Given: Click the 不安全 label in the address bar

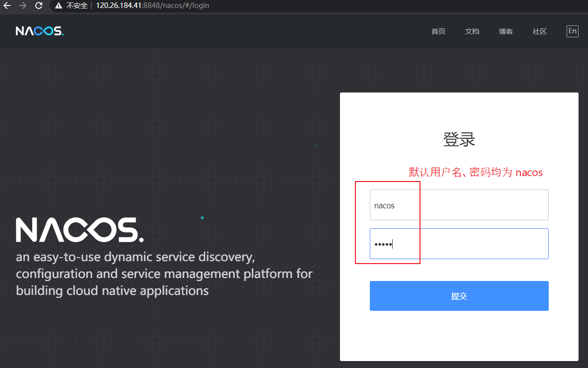Looking at the screenshot, I should (77, 5).
